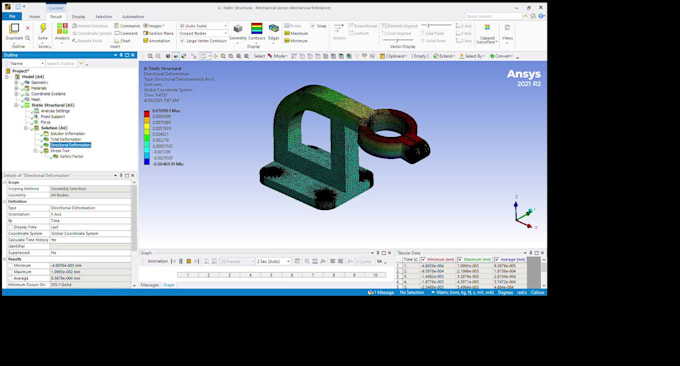Click the Edges display icon
The height and width of the screenshot is (366, 680).
point(274,29)
